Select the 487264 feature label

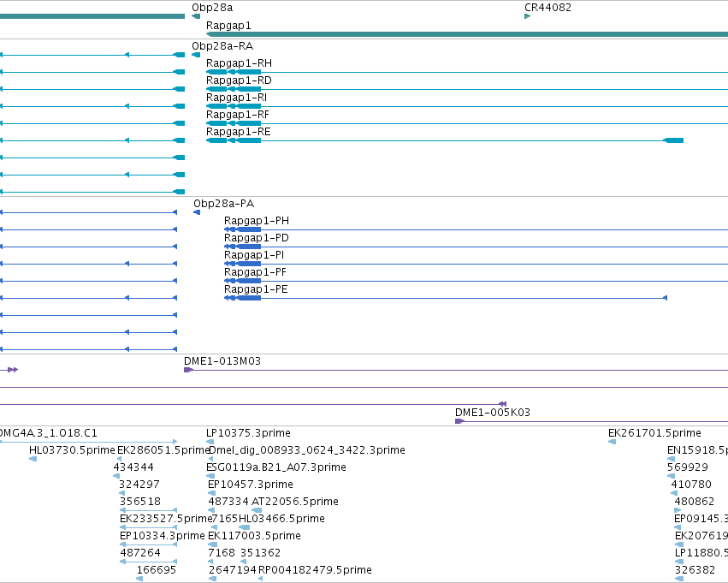click(140, 553)
